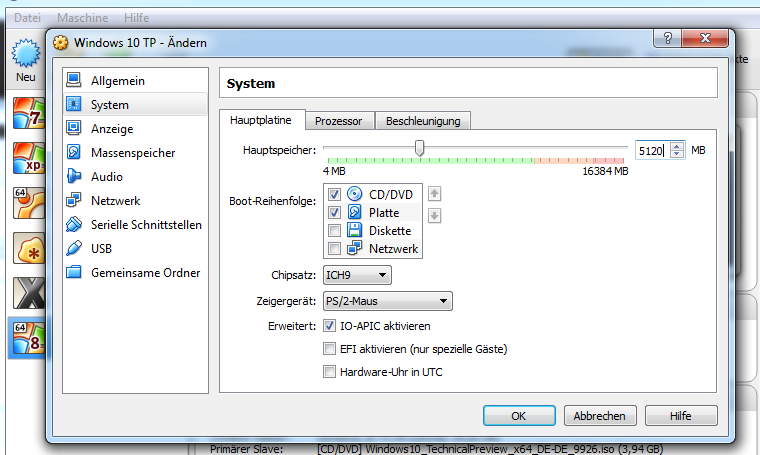The image size is (760, 455).
Task: Open the Datei menu
Action: pyautogui.click(x=27, y=18)
